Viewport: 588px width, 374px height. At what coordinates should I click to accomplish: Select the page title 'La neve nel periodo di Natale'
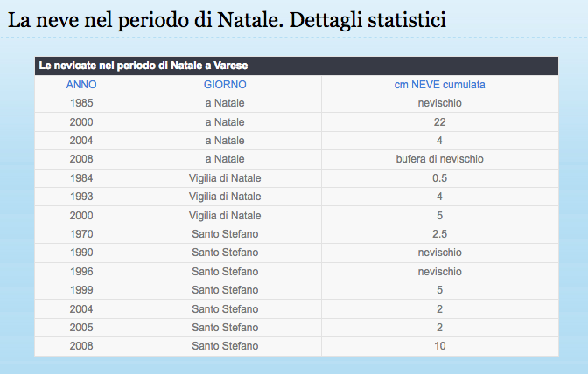145,20
